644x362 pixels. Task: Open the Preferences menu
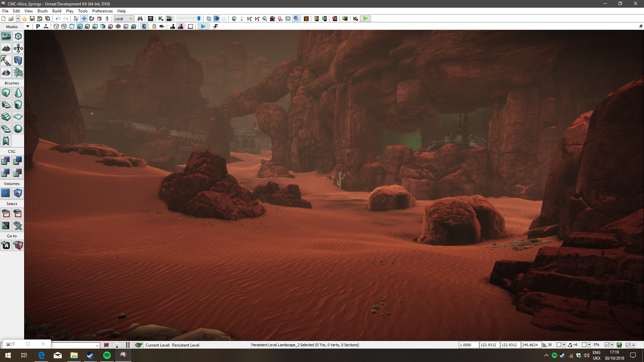tap(102, 11)
